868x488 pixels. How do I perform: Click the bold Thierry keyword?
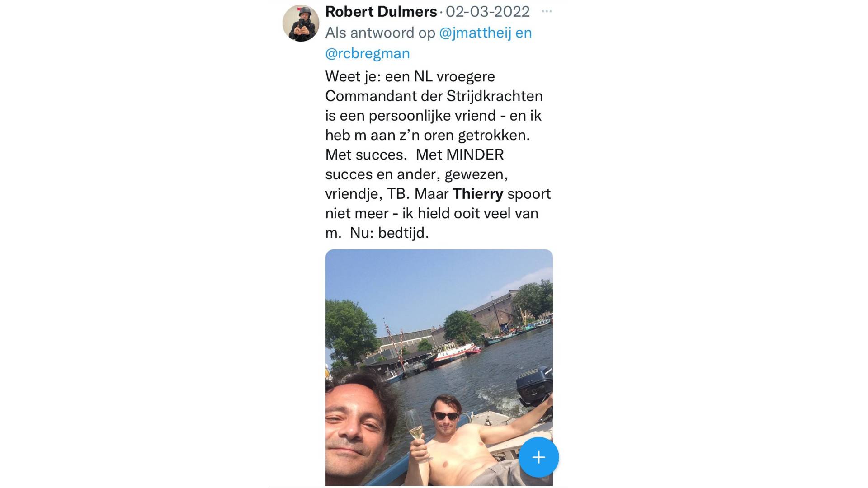pos(478,194)
